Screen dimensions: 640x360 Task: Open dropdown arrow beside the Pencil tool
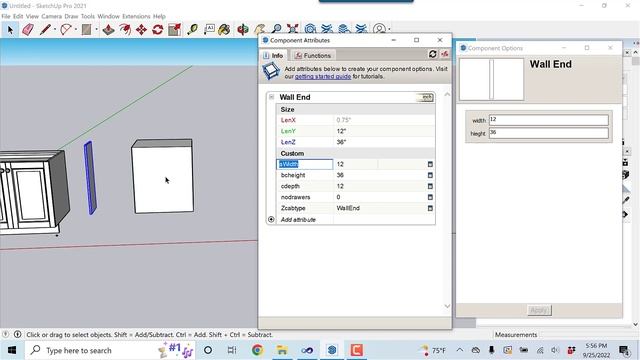55,30
